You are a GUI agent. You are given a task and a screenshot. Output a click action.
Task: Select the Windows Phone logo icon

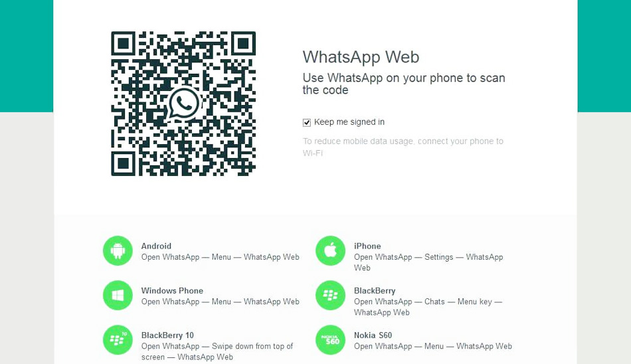point(118,296)
